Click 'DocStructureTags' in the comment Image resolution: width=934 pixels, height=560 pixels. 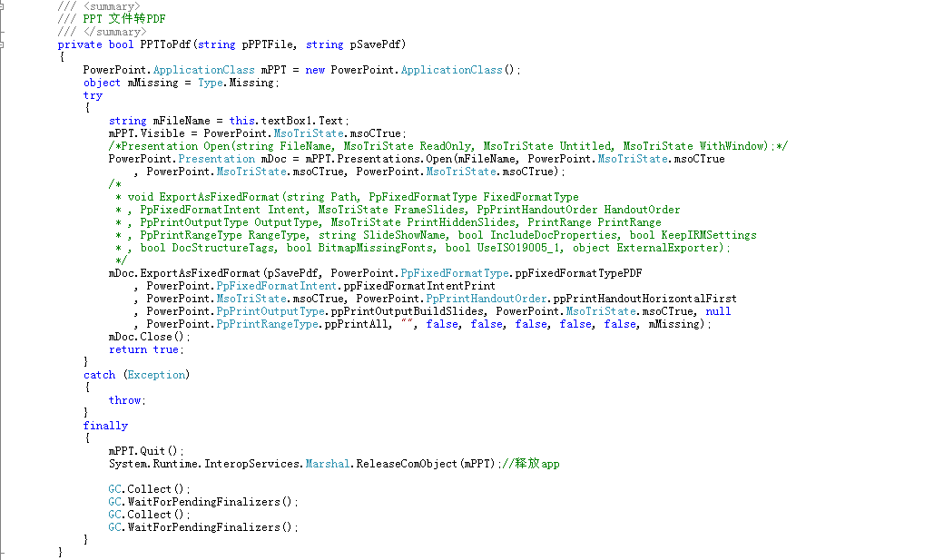(222, 248)
